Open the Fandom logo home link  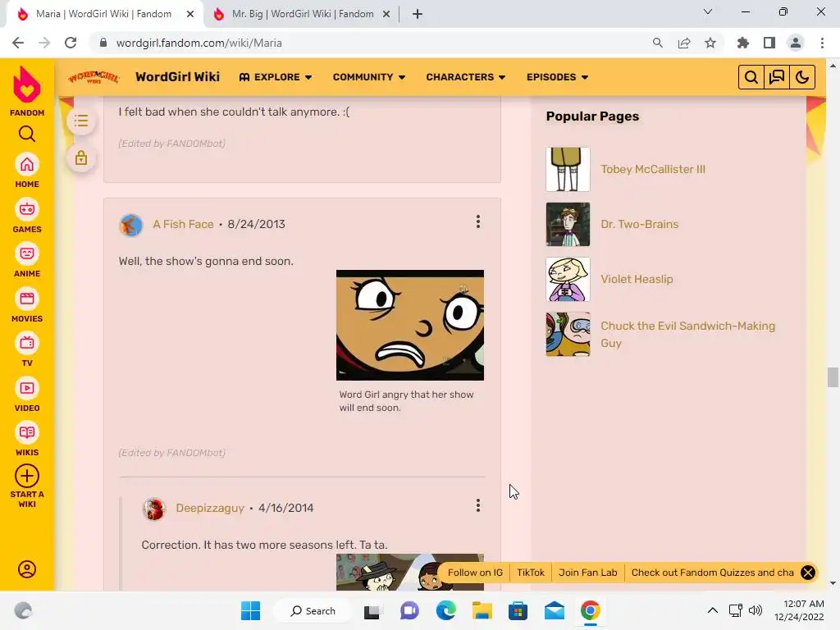[27, 91]
